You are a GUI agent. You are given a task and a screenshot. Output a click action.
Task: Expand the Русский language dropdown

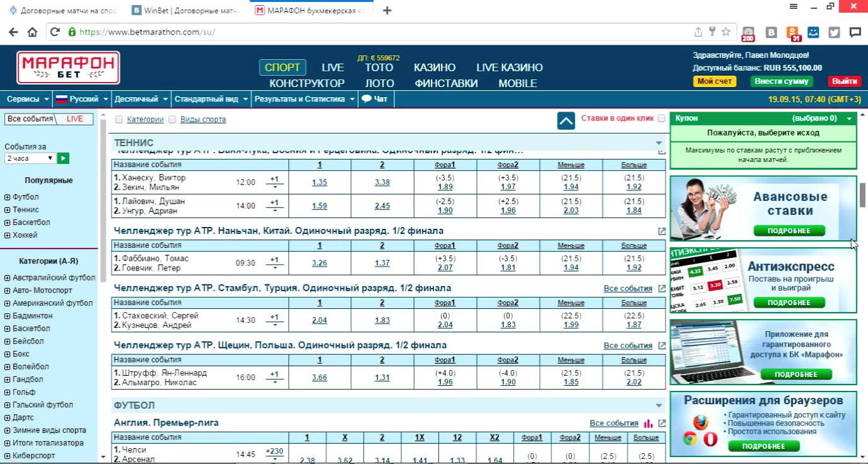81,99
